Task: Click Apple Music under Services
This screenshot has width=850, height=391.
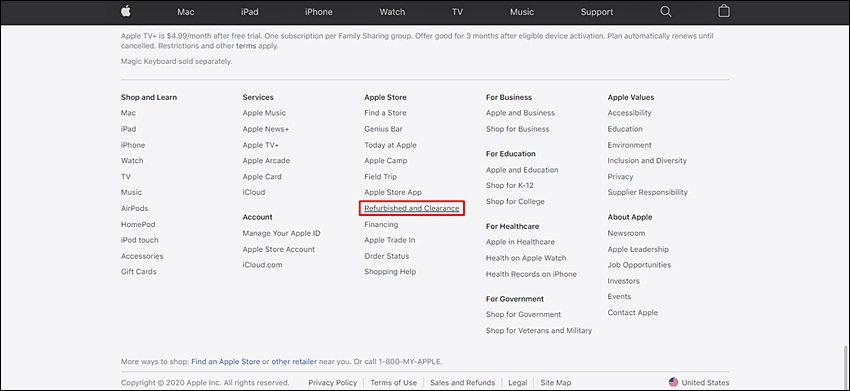Action: (264, 113)
